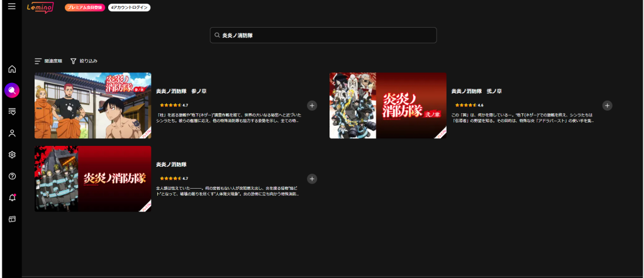Click the 4.6 star rating of 弐ノ章
The image size is (644, 278).
[469, 105]
